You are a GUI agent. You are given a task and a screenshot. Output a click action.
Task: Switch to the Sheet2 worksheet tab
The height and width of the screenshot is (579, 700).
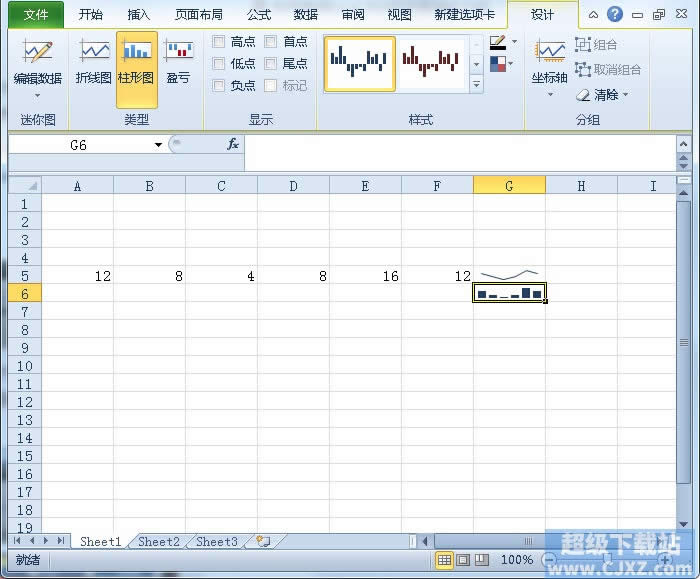click(x=159, y=541)
